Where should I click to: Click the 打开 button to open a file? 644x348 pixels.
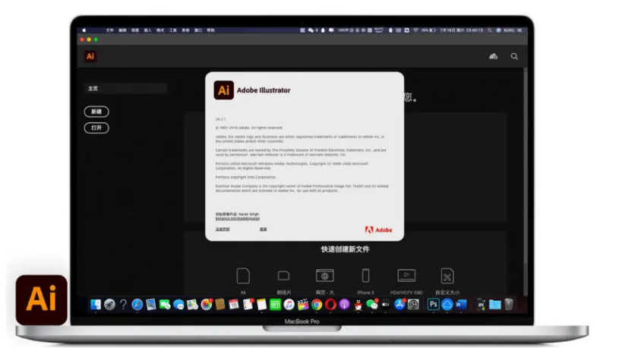coord(96,128)
